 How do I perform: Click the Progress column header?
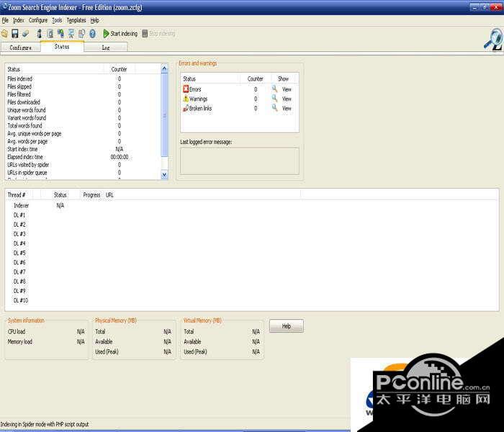(91, 195)
